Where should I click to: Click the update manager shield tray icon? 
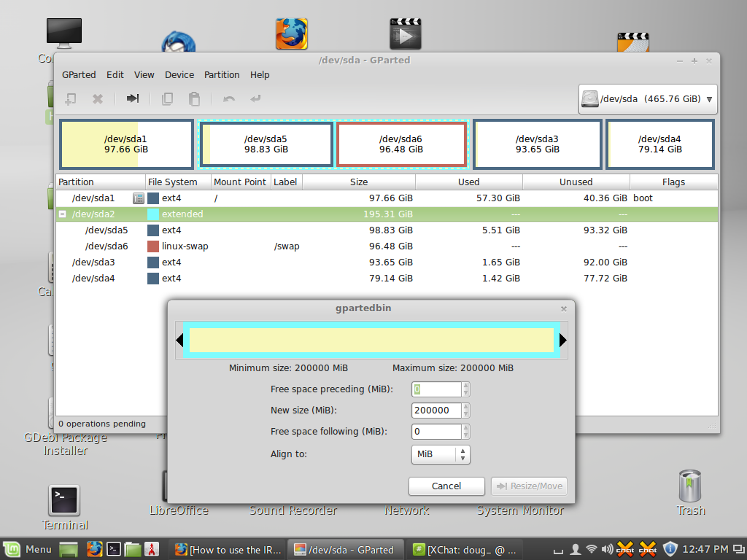tap(670, 550)
